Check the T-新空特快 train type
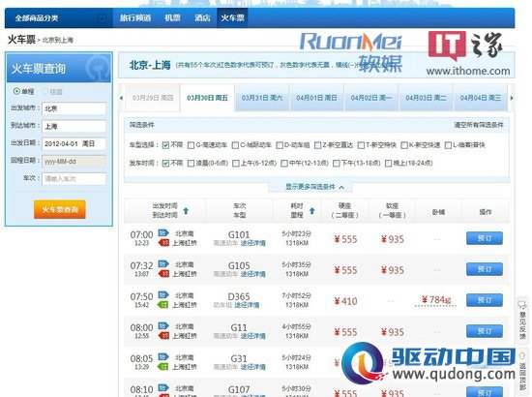This screenshot has width=532, height=397. point(361,145)
